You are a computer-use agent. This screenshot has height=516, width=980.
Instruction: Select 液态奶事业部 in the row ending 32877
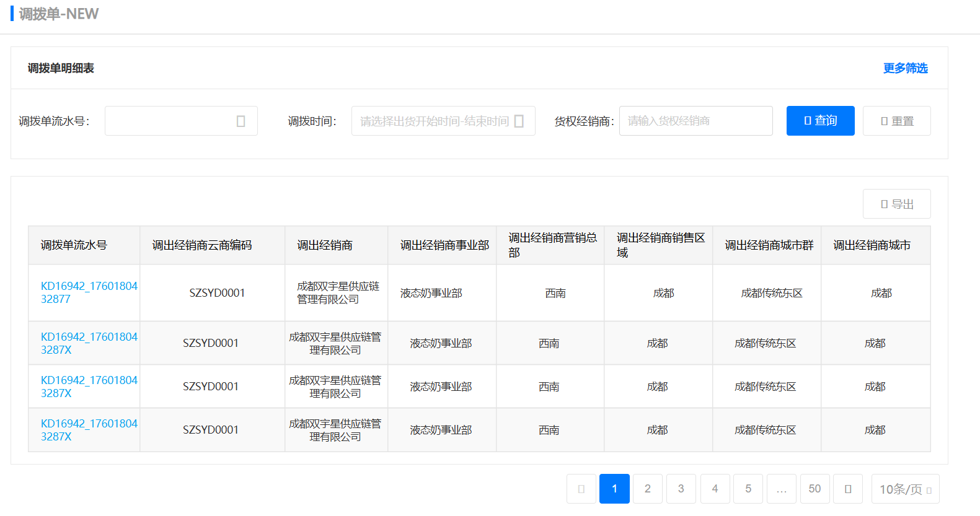[431, 293]
